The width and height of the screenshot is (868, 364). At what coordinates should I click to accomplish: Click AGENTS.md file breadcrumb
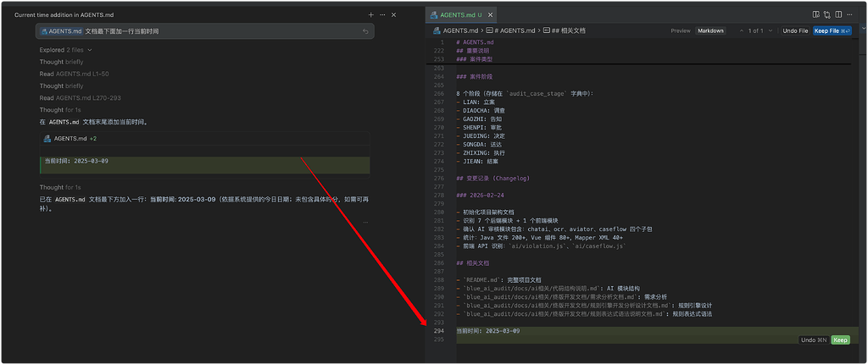point(455,31)
